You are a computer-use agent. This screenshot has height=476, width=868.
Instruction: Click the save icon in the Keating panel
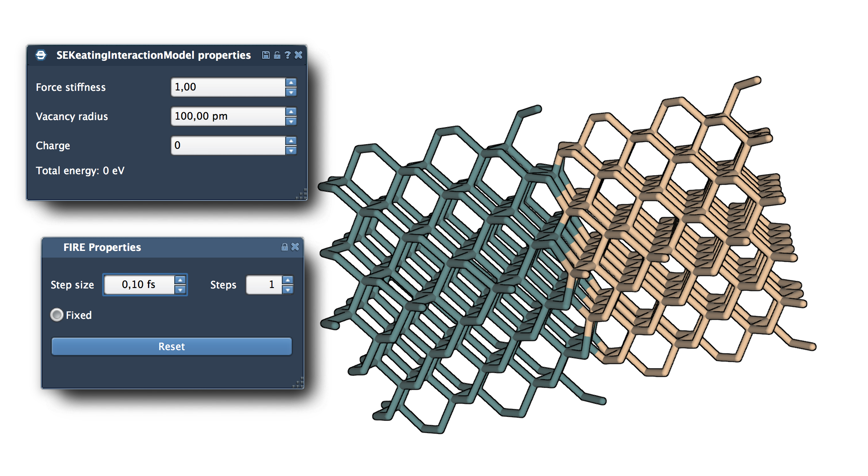(x=266, y=55)
